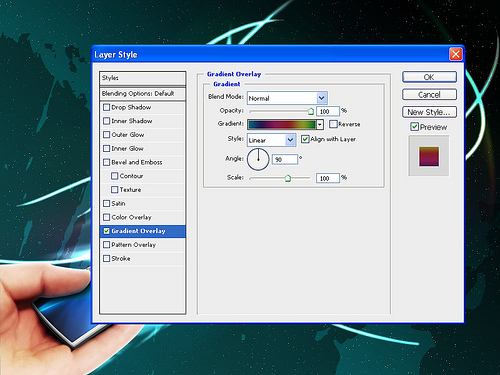Enable Outer Glow effect checkbox
The height and width of the screenshot is (375, 500).
pyautogui.click(x=107, y=134)
